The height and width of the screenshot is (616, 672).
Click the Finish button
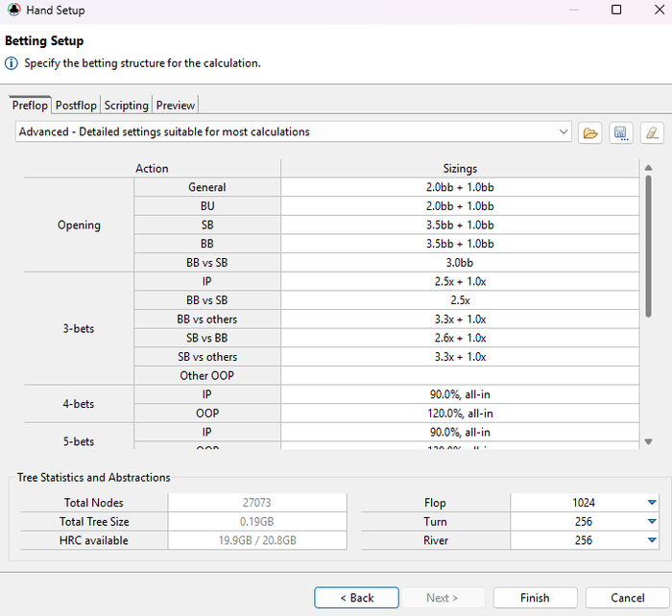[x=535, y=598]
